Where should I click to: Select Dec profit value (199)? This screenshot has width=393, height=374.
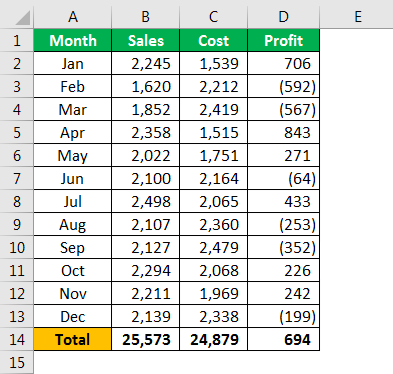pos(284,316)
